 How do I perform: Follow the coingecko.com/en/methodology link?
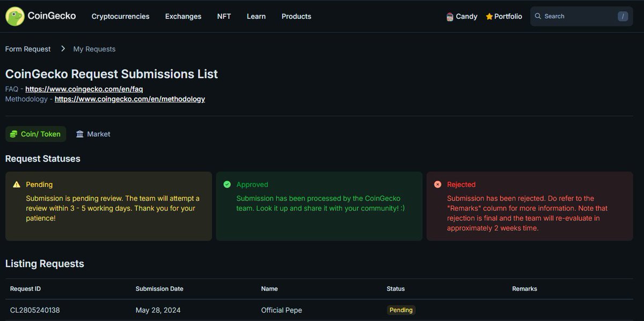coord(130,99)
